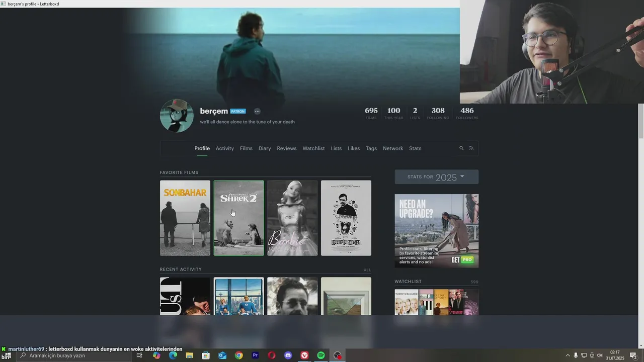Open Premiere Pro from taskbar
Screen dimensions: 644x362
tap(255, 355)
